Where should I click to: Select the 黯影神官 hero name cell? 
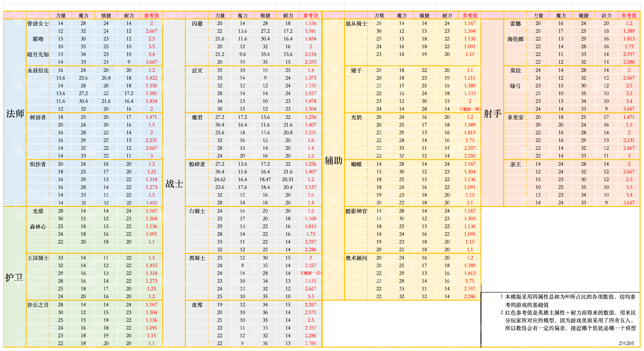356,211
